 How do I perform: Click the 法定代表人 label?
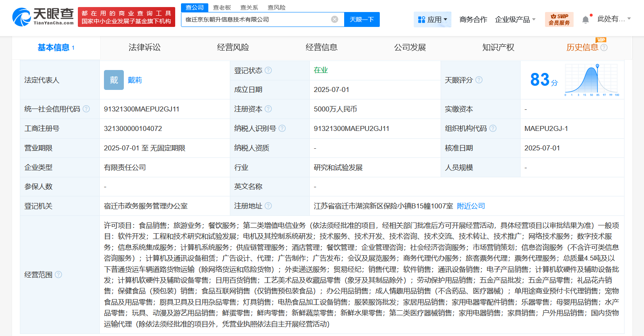42,80
